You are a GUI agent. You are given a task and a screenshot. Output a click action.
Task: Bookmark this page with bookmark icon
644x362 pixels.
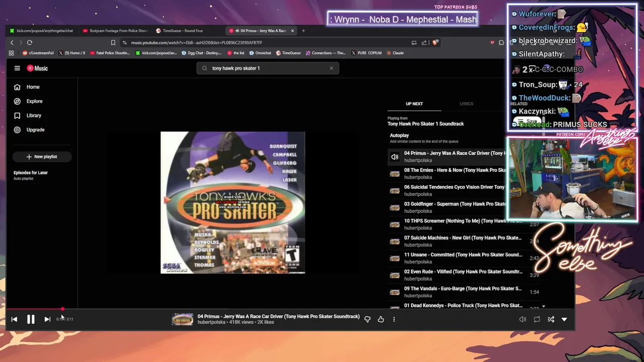(113, 43)
